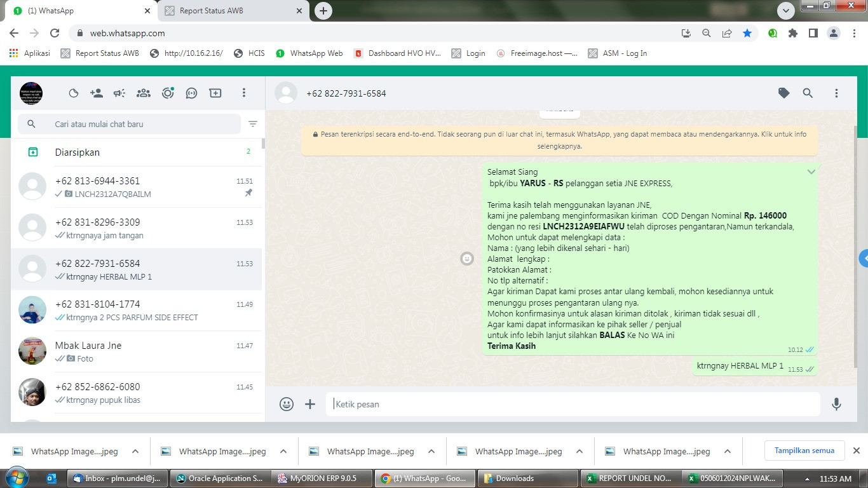The height and width of the screenshot is (488, 868).
Task: Click the pin icon on the 813-6944-3361 chat
Action: [248, 193]
